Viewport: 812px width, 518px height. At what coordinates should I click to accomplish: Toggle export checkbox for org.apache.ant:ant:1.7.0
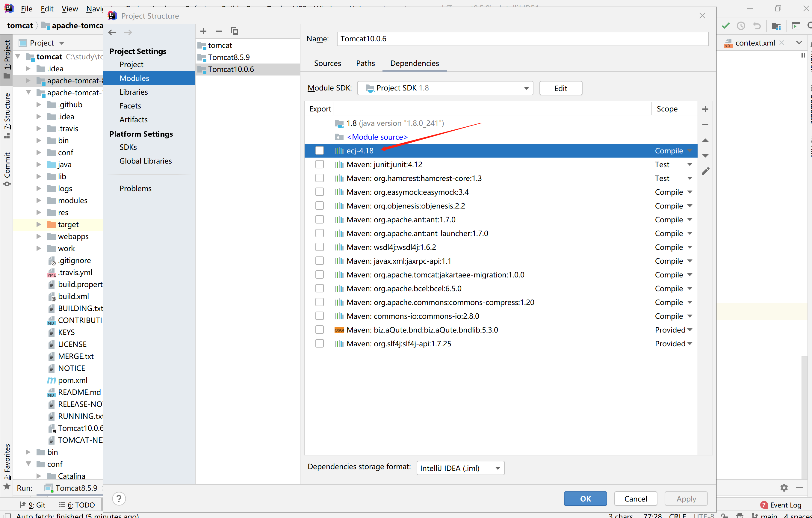pos(319,220)
